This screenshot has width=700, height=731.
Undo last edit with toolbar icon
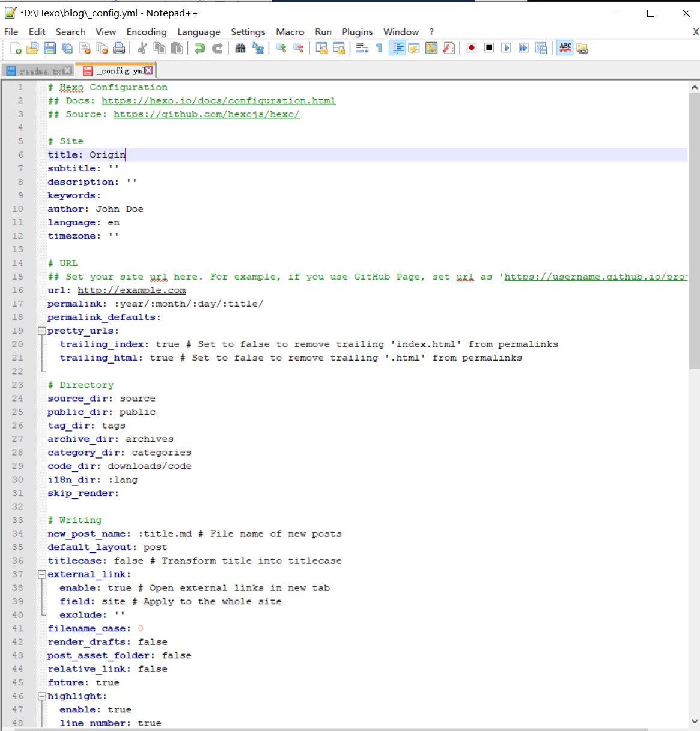(x=200, y=49)
